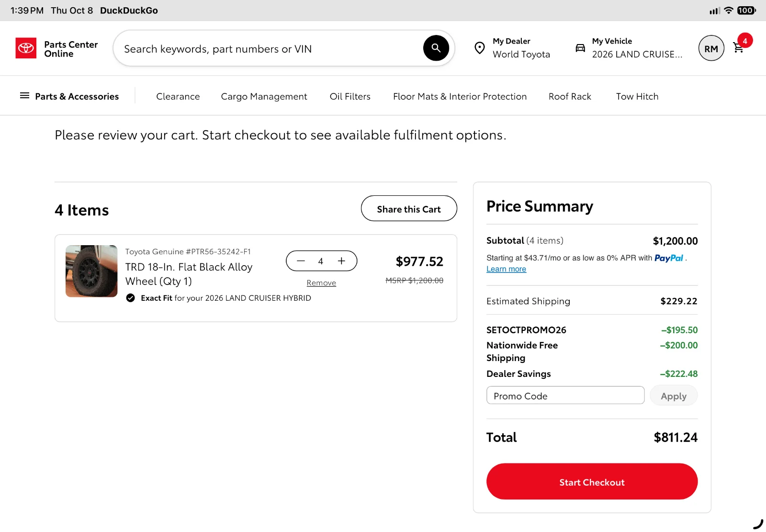Screen dimensions: 766x532
Task: Open the Clearance category
Action: 178,96
